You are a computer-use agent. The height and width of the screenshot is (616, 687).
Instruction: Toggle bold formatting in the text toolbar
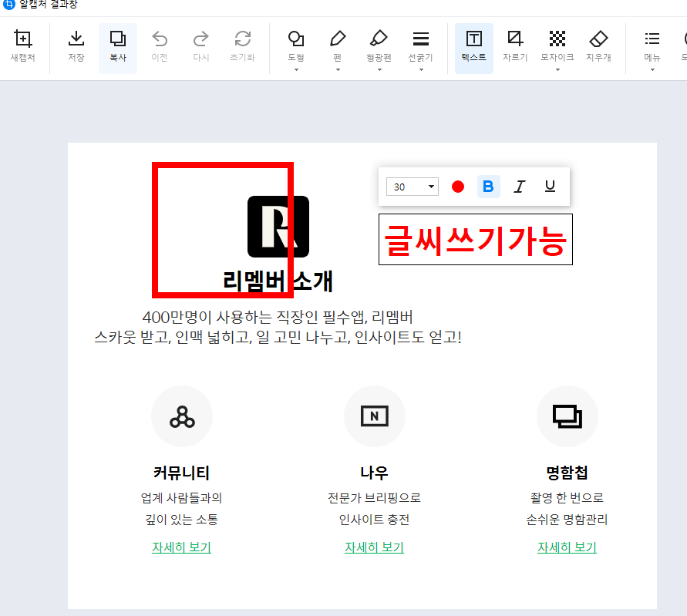tap(489, 186)
